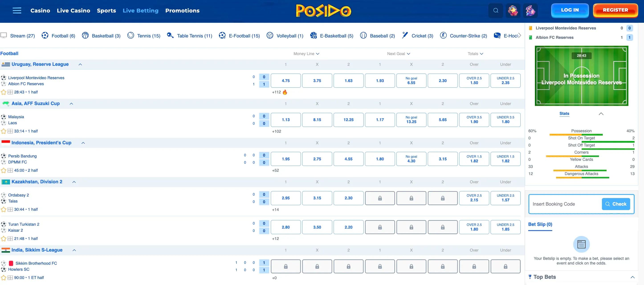Click the Stream monitor icon

pos(4,35)
